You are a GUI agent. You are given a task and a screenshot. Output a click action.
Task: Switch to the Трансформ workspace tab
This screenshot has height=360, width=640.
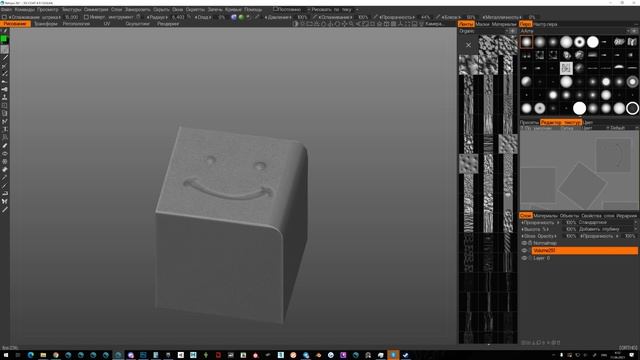[x=46, y=24]
